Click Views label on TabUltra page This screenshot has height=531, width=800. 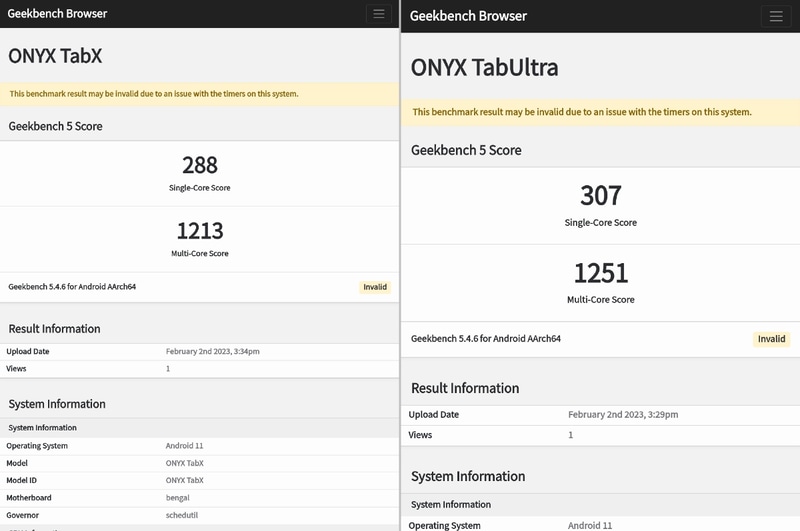[x=420, y=435]
